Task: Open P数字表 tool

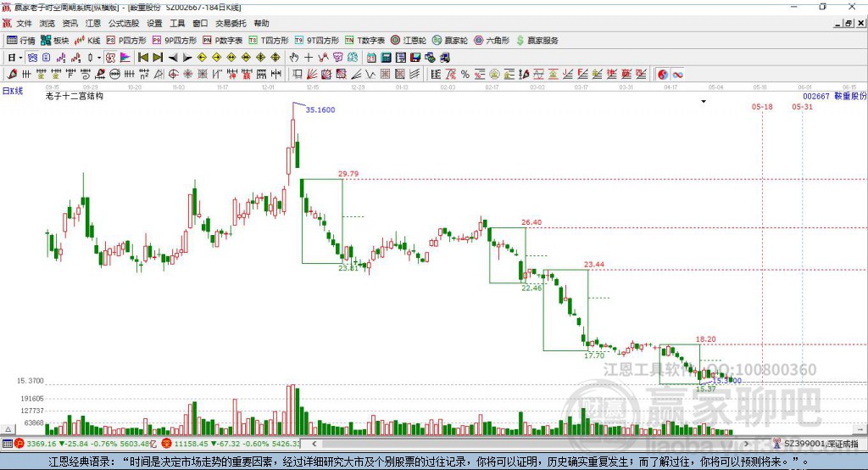Action: tap(223, 41)
